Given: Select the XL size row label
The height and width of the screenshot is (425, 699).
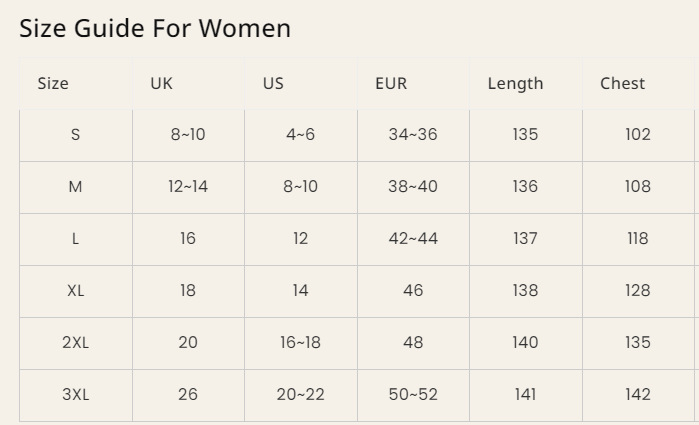Looking at the screenshot, I should click(x=76, y=291).
